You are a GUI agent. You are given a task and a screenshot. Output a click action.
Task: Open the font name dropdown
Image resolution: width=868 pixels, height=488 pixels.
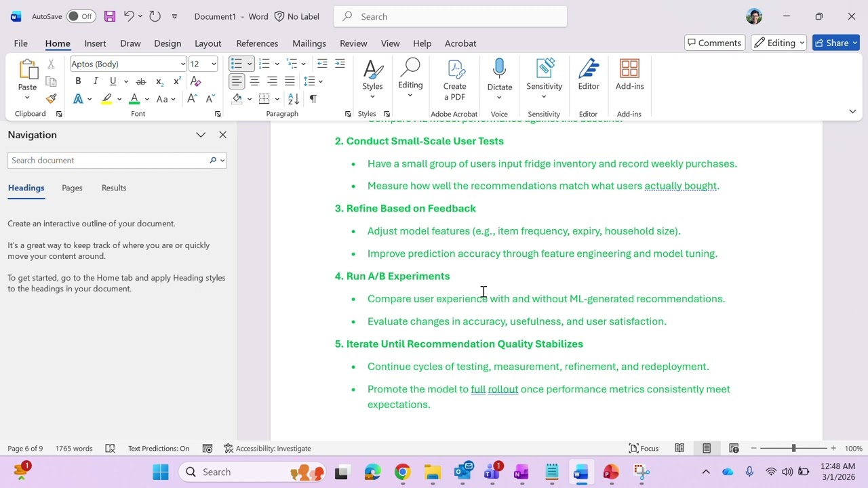point(183,64)
